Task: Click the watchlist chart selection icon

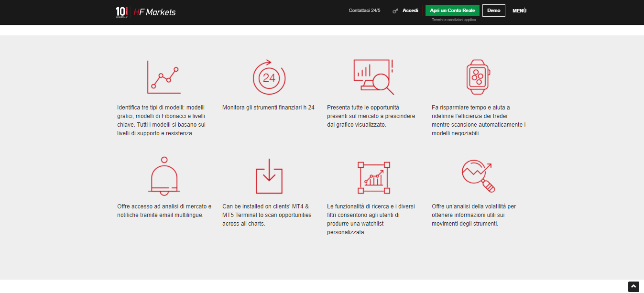Action: click(374, 177)
